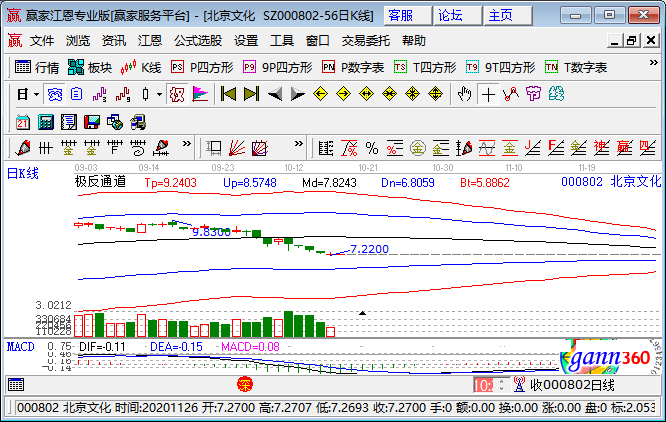
Task: Expand the left drawing toolbar overflow chevron
Action: pyautogui.click(x=186, y=143)
